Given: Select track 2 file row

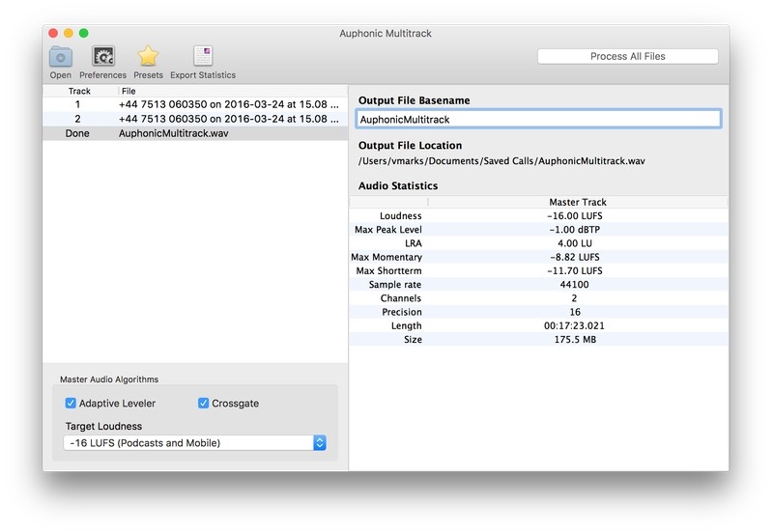Looking at the screenshot, I should coord(195,119).
